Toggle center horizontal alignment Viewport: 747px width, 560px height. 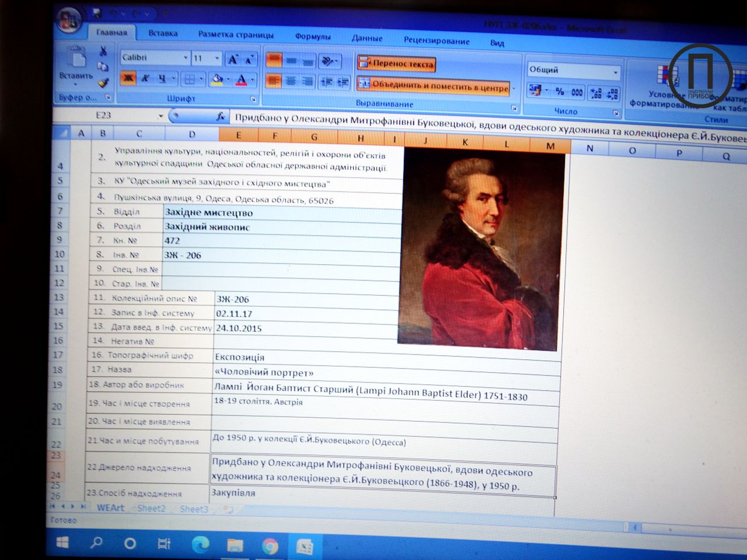291,81
